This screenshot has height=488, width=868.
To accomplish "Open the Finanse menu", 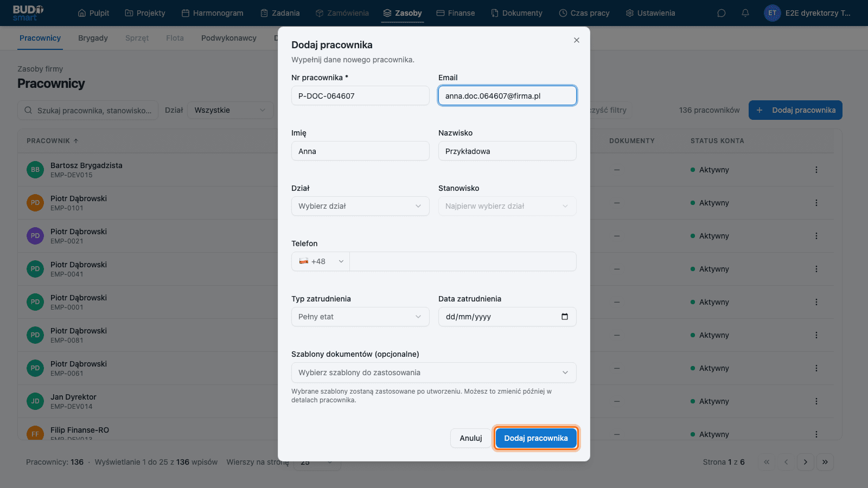I will tap(456, 13).
